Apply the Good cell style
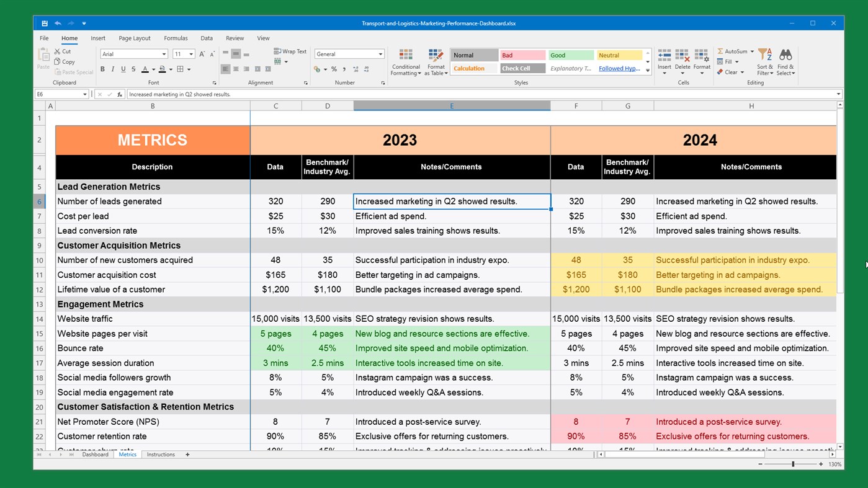The image size is (868, 488). pyautogui.click(x=570, y=55)
